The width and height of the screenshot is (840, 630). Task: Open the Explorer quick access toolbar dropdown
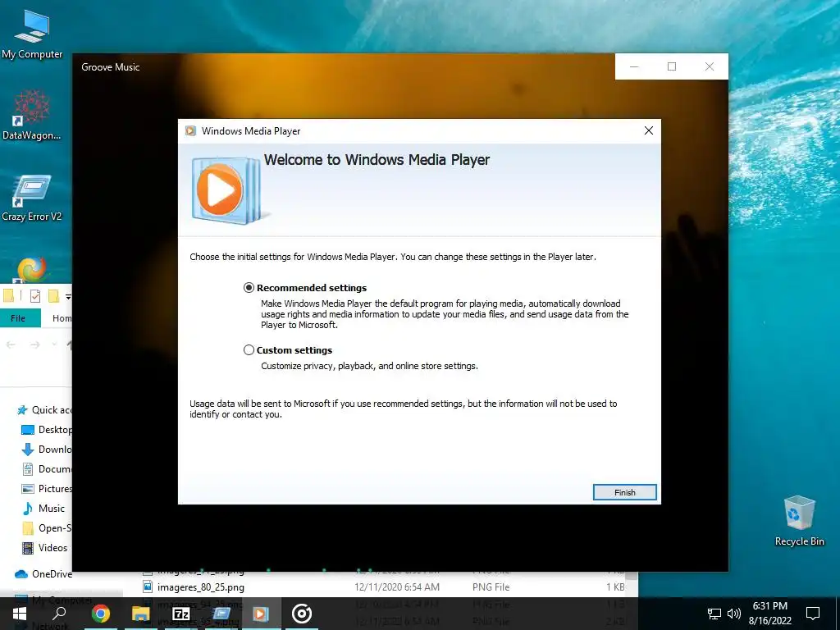pyautogui.click(x=68, y=296)
